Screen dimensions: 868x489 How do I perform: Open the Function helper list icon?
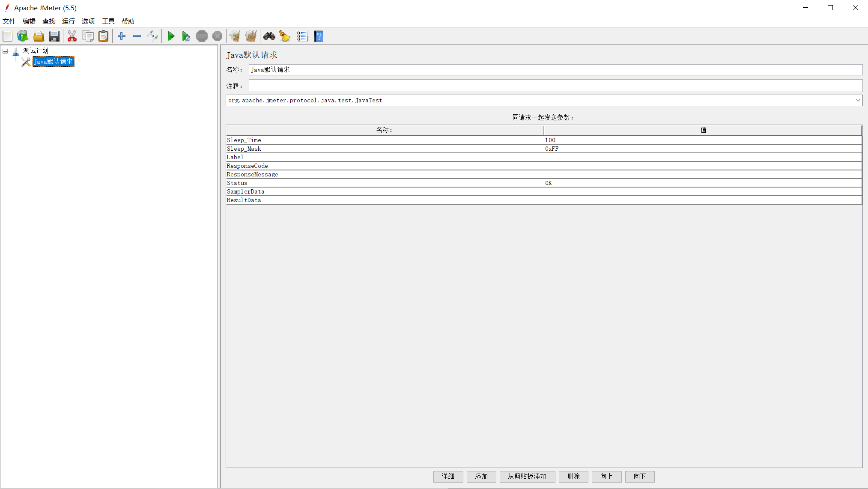tap(303, 36)
